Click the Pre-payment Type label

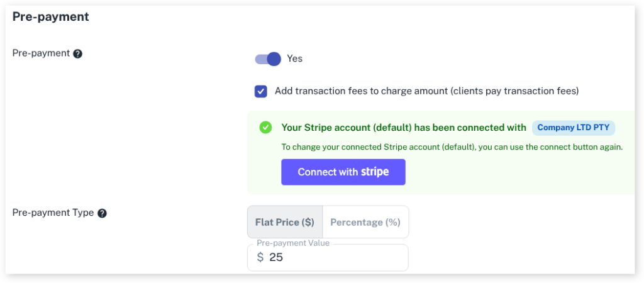click(x=53, y=213)
